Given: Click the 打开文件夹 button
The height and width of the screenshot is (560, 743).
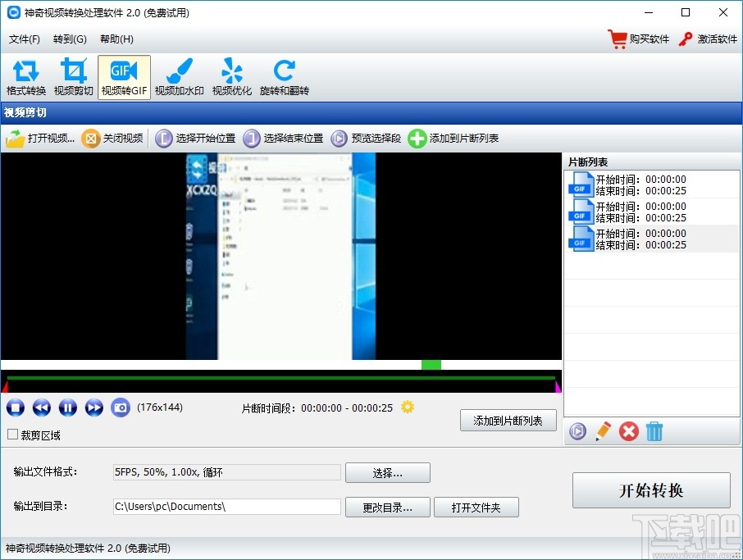Looking at the screenshot, I should tap(476, 508).
